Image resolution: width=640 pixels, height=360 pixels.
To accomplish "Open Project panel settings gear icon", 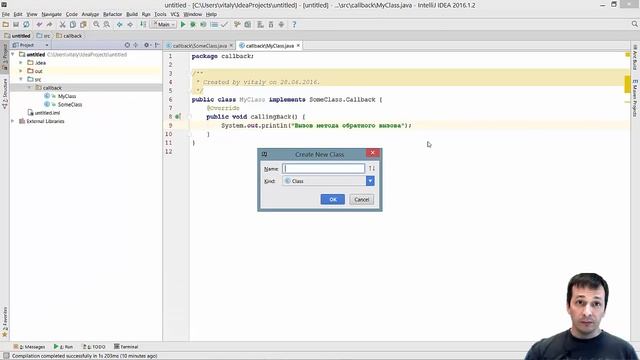I will click(147, 45).
